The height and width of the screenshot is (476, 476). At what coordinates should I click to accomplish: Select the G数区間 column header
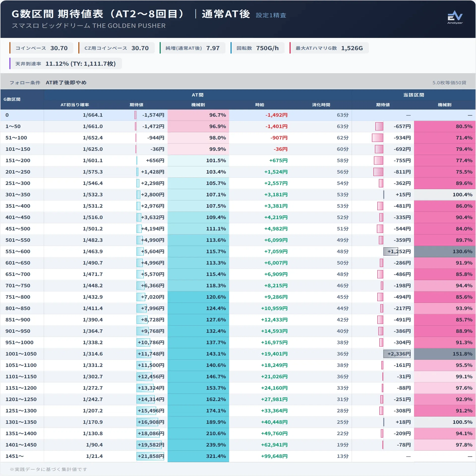tap(12, 99)
